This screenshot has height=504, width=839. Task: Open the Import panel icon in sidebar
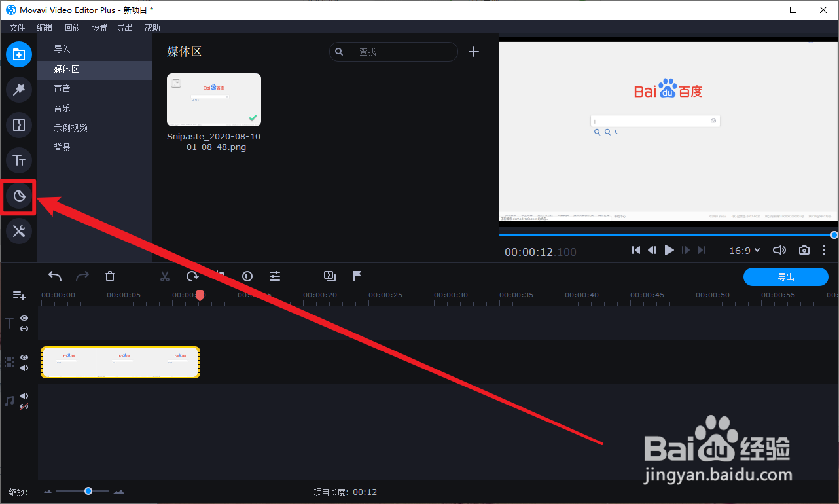(x=19, y=54)
